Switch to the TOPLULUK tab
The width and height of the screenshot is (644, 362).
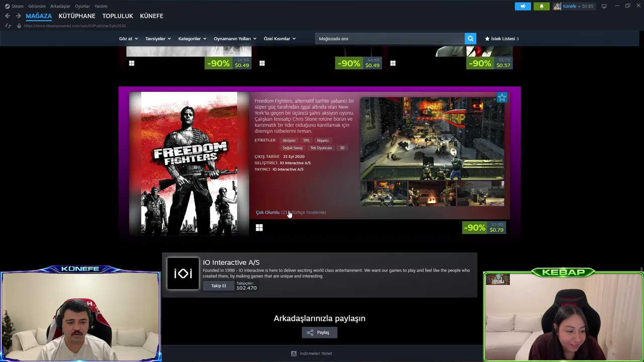click(x=118, y=16)
